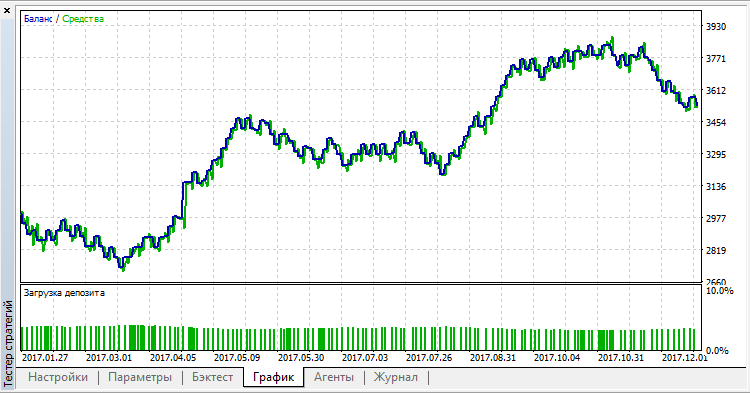Click the 3612 axis value

pos(716,90)
